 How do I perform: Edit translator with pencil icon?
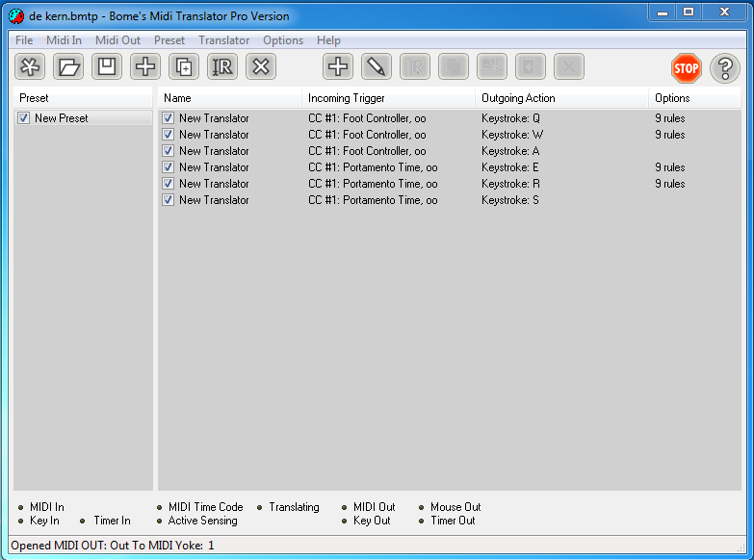pos(377,66)
